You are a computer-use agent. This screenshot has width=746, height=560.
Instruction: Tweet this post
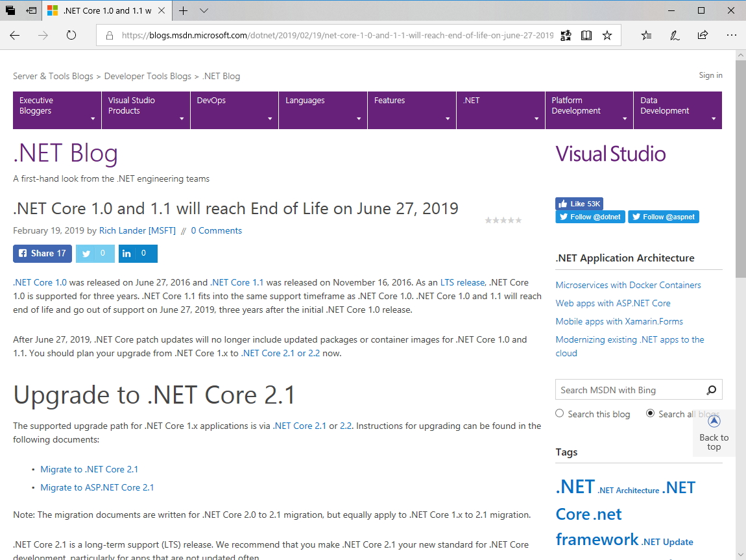pyautogui.click(x=95, y=254)
